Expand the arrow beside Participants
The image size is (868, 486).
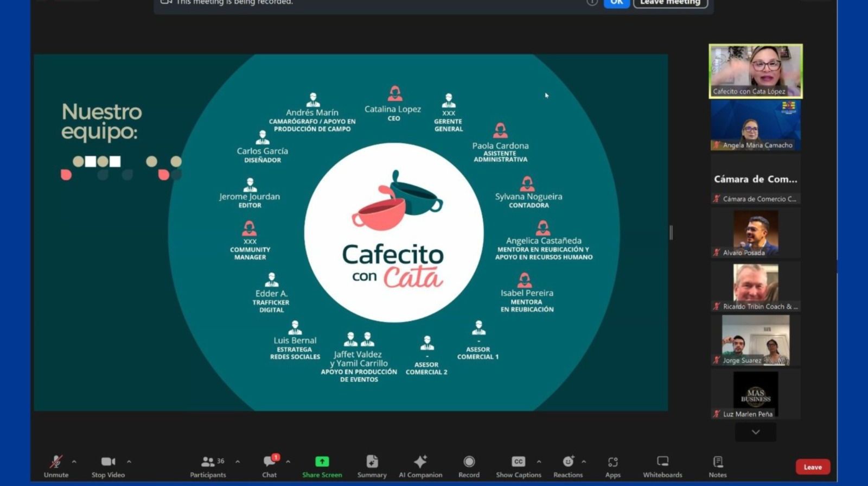[x=238, y=462]
